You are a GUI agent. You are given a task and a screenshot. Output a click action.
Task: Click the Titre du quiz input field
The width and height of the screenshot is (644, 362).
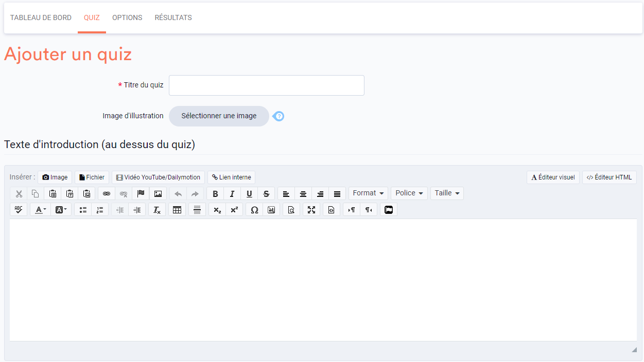(x=266, y=85)
